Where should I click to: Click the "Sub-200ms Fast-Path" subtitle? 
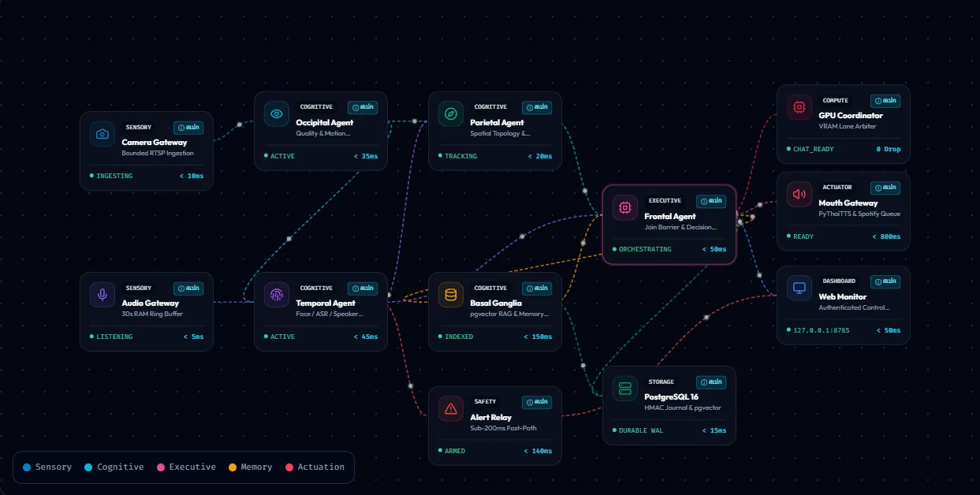pos(501,428)
